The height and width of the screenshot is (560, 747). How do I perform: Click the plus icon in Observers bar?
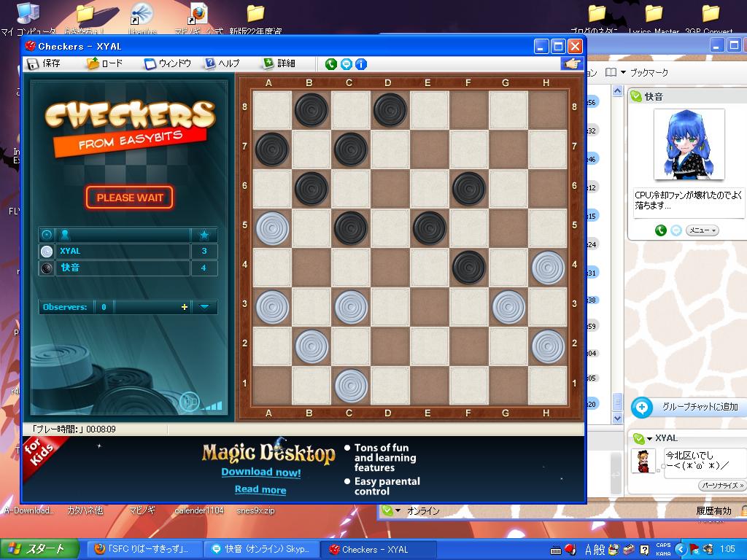pyautogui.click(x=185, y=307)
